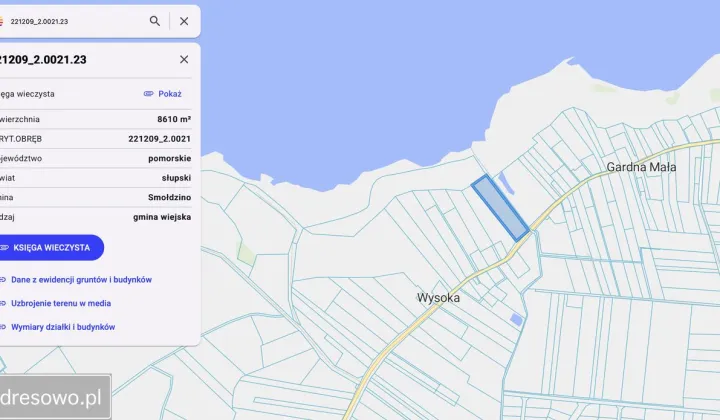720x420 pixels.
Task: Select the 221209_2.0021 precinct value
Action: pos(159,139)
